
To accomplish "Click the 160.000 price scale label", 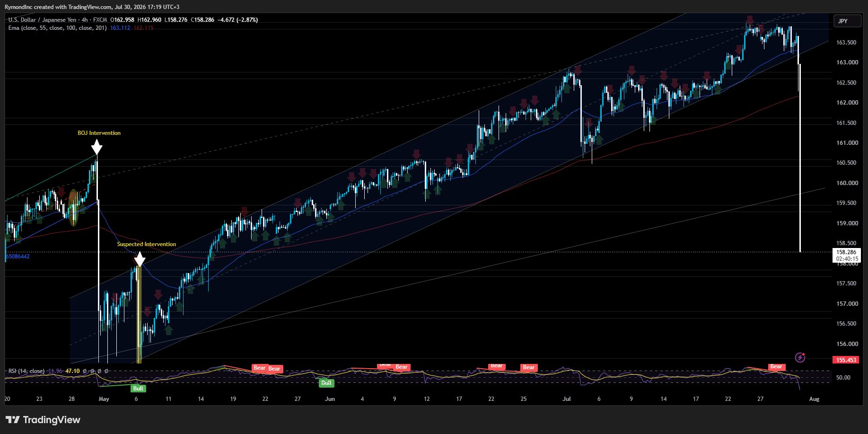I will point(847,183).
